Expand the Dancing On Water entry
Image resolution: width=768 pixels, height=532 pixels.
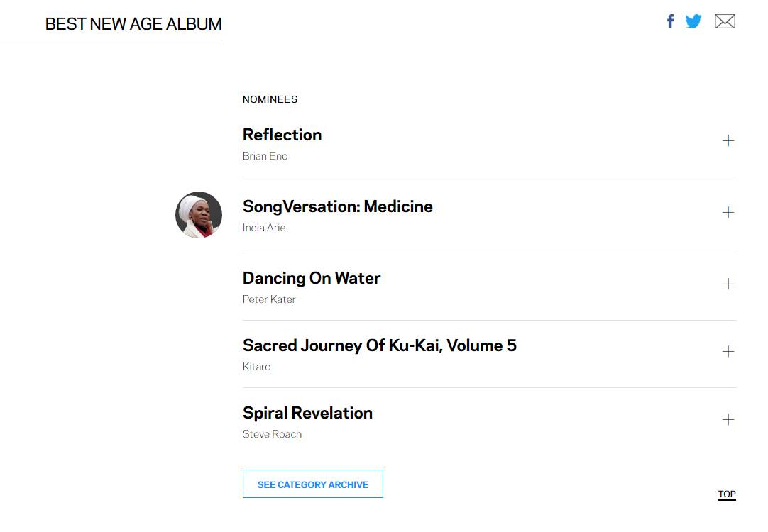click(728, 284)
